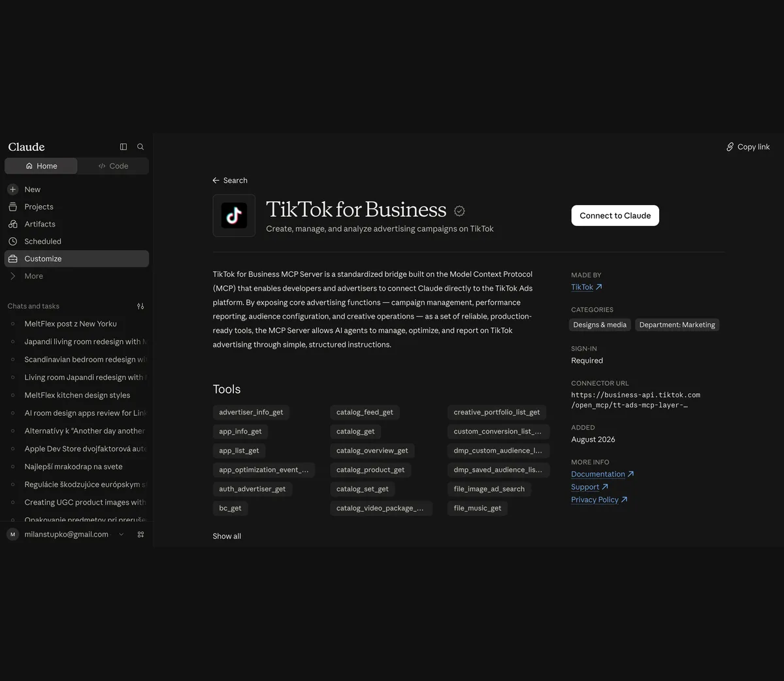Click the apps grid icon near account
This screenshot has height=681, width=784.
pyautogui.click(x=140, y=534)
